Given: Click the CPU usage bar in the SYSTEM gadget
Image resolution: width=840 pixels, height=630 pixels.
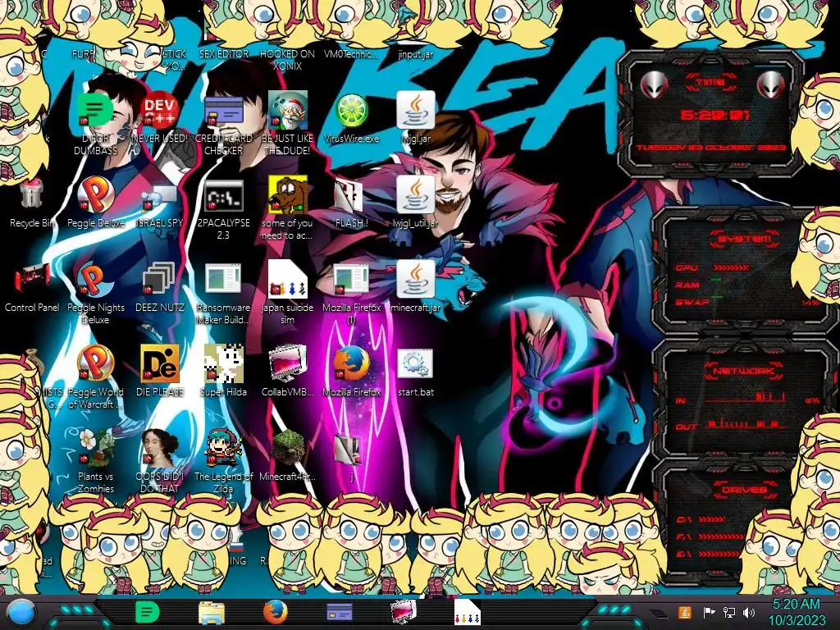Looking at the screenshot, I should tap(731, 267).
